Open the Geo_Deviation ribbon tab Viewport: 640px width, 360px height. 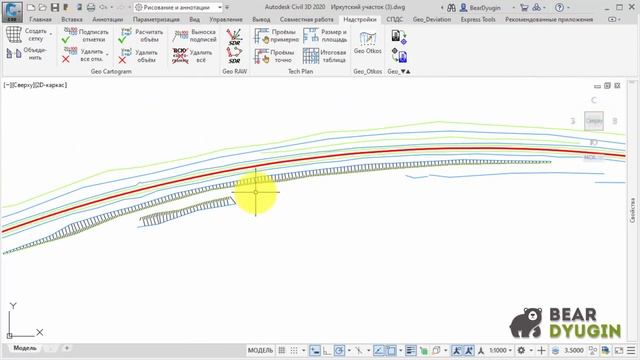[x=432, y=19]
